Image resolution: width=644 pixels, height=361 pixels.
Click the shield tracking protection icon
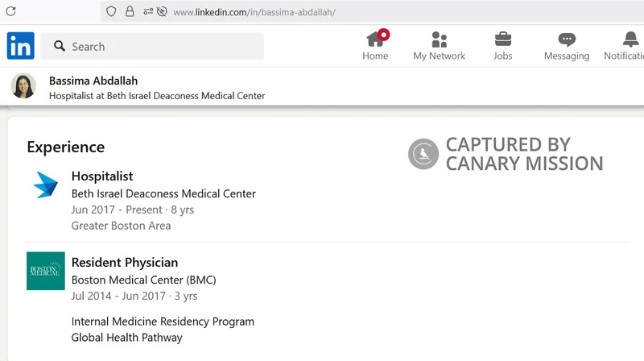click(x=111, y=12)
